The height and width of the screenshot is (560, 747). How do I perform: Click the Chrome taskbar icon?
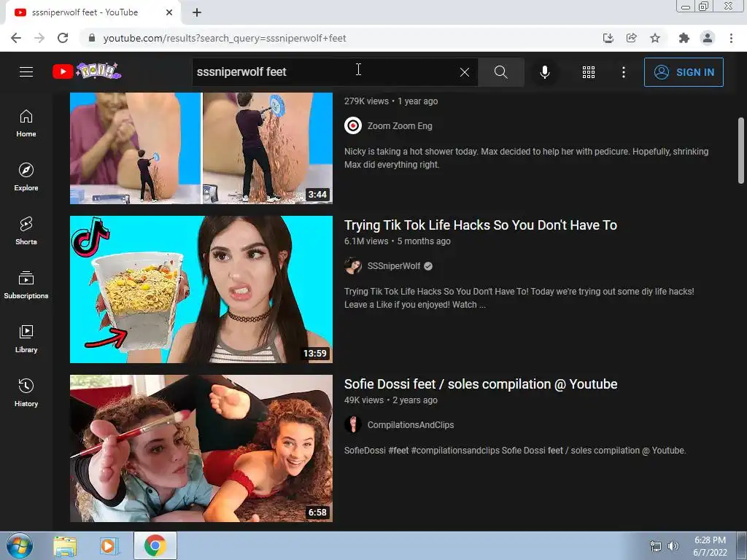click(x=155, y=545)
